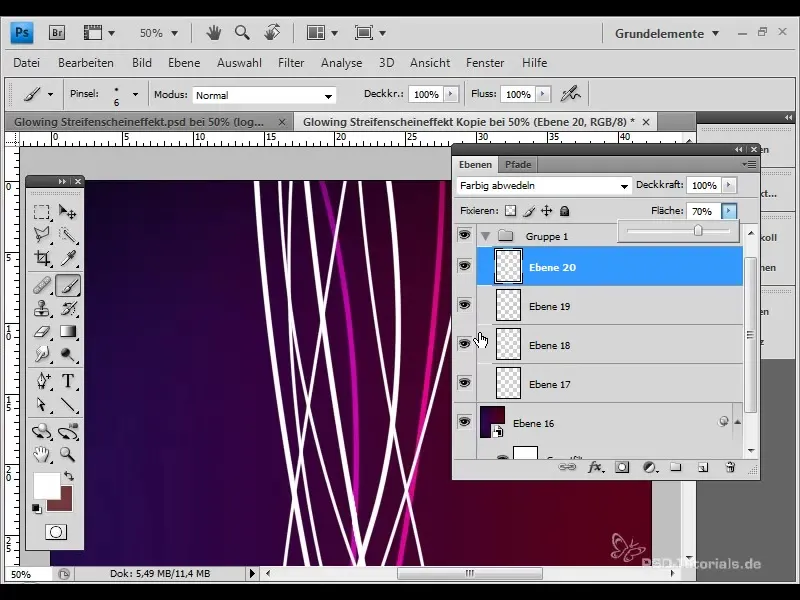The width and height of the screenshot is (800, 600).
Task: Select the Eyedropper tool
Action: [67, 258]
